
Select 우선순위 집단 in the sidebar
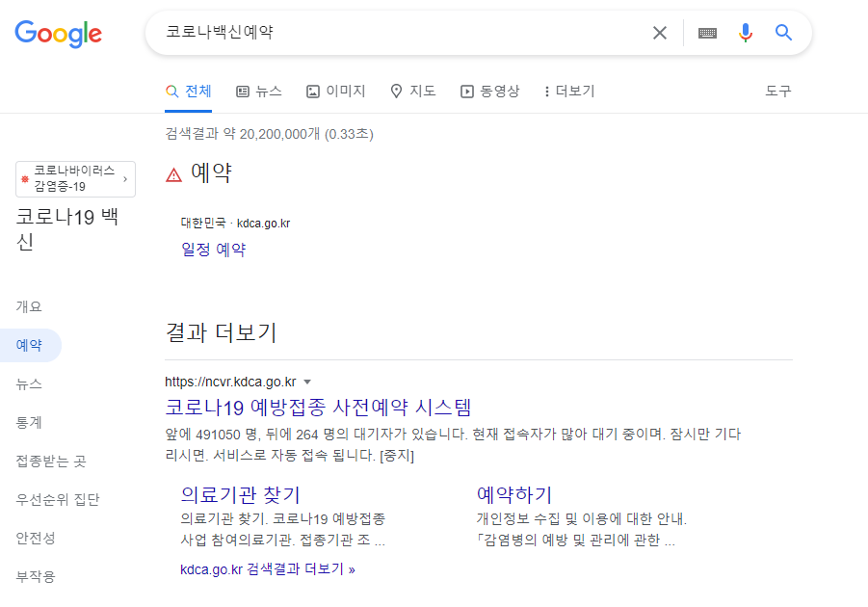pyautogui.click(x=58, y=499)
